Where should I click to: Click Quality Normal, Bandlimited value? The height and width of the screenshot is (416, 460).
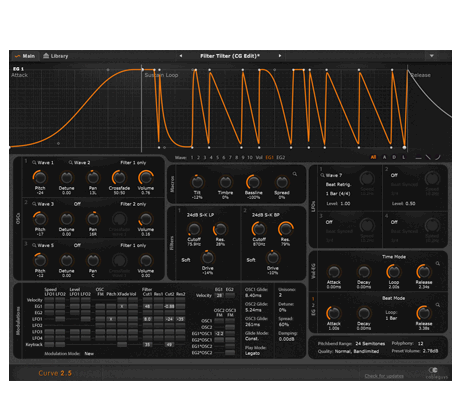point(357,351)
